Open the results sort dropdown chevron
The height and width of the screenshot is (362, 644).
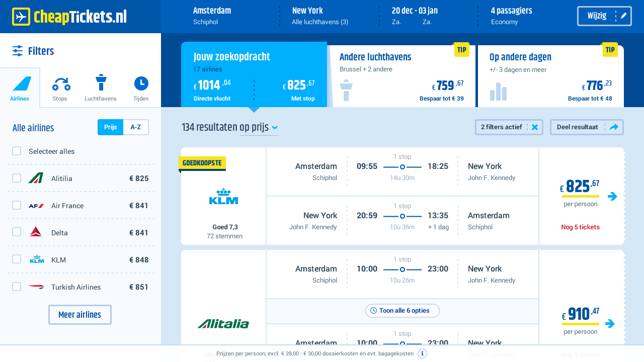[x=275, y=128]
